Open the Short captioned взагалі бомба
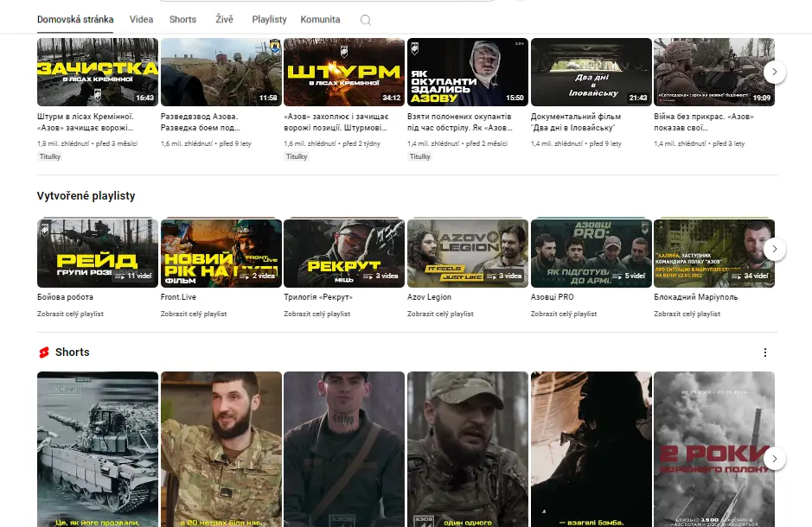 pos(591,449)
